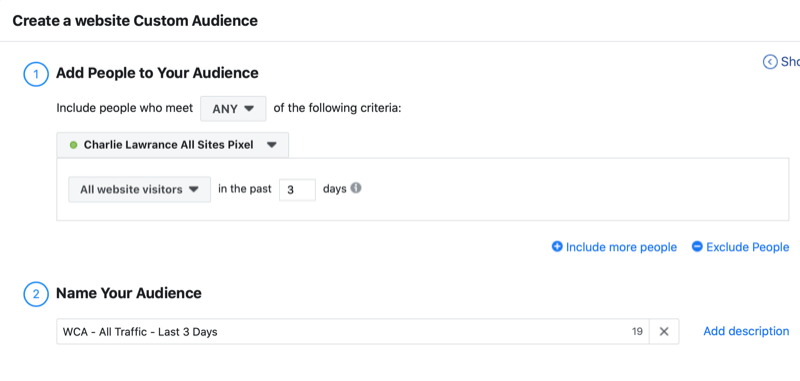Click the partially visible Show link text
The height and width of the screenshot is (381, 800).
(790, 62)
